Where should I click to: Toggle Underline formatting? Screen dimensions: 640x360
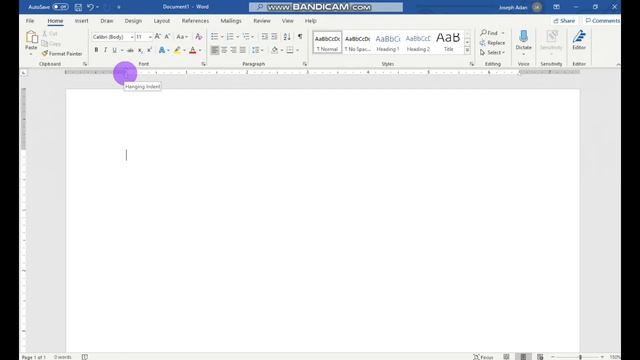114,50
